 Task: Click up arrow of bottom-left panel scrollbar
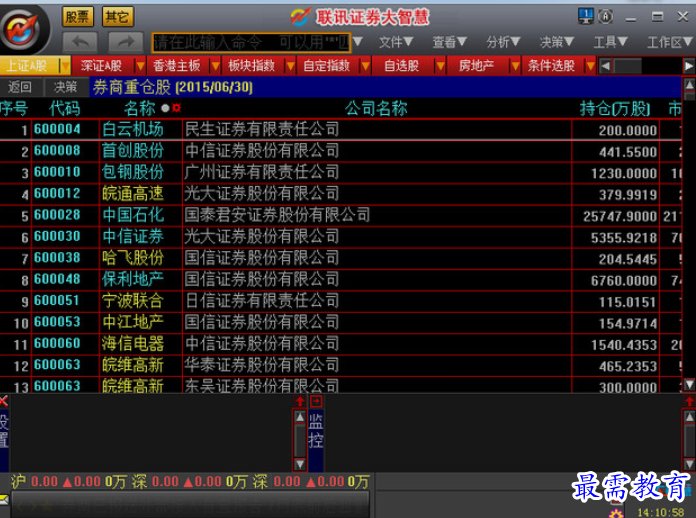tap(300, 417)
